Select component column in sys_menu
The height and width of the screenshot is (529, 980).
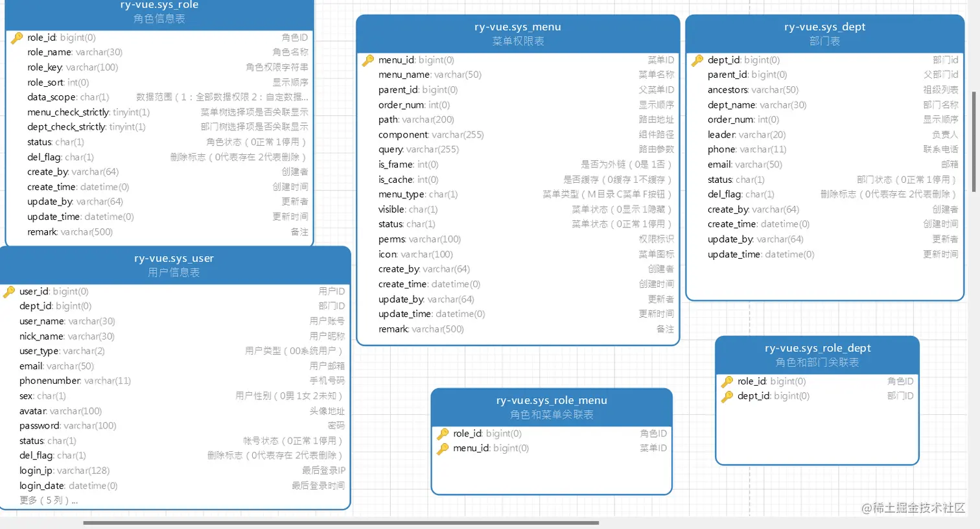518,135
